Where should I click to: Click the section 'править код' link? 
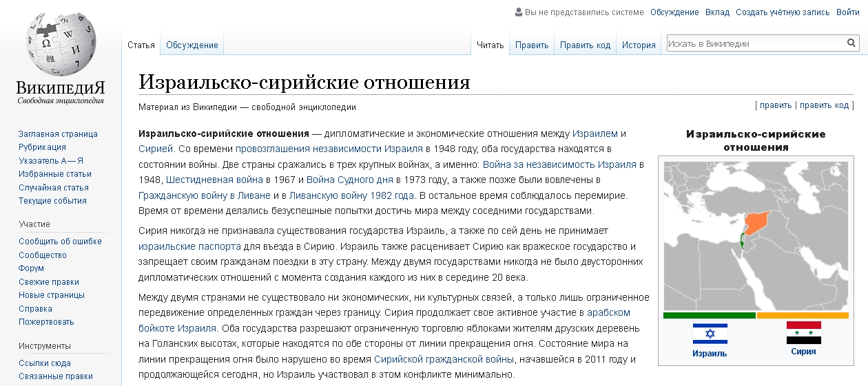(825, 105)
